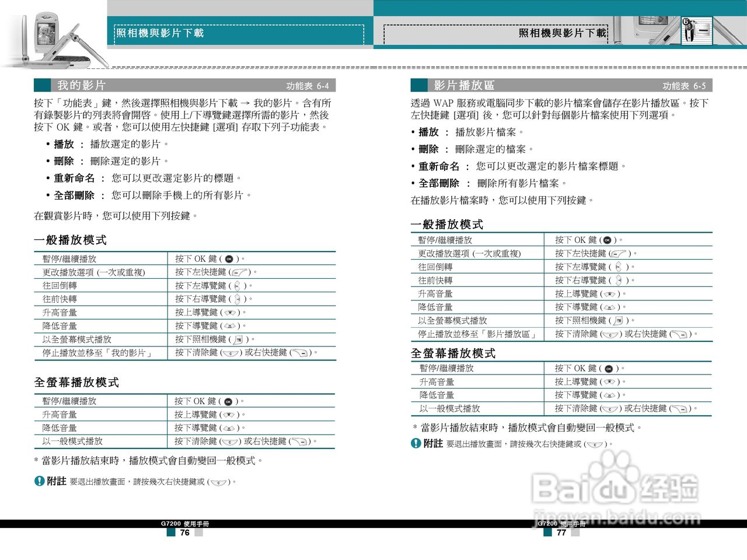Click OK key icon in page 77 一般播放模式 table
Viewport: 747px width, 560px height.
(607, 240)
